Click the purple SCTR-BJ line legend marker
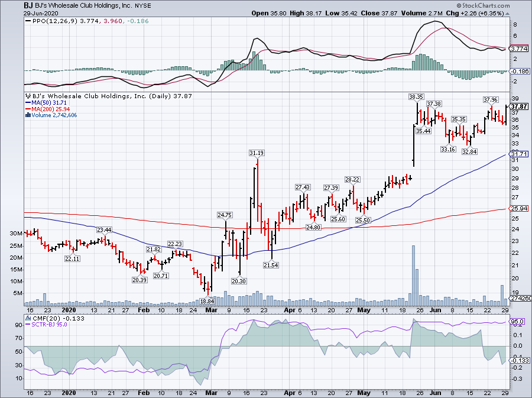The image size is (532, 398). [x=28, y=325]
